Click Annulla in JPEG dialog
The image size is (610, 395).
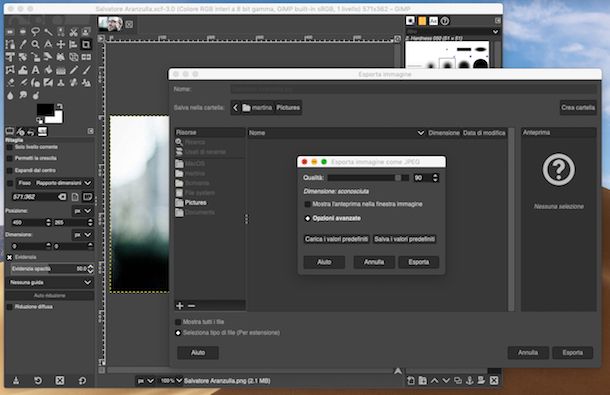pos(374,262)
